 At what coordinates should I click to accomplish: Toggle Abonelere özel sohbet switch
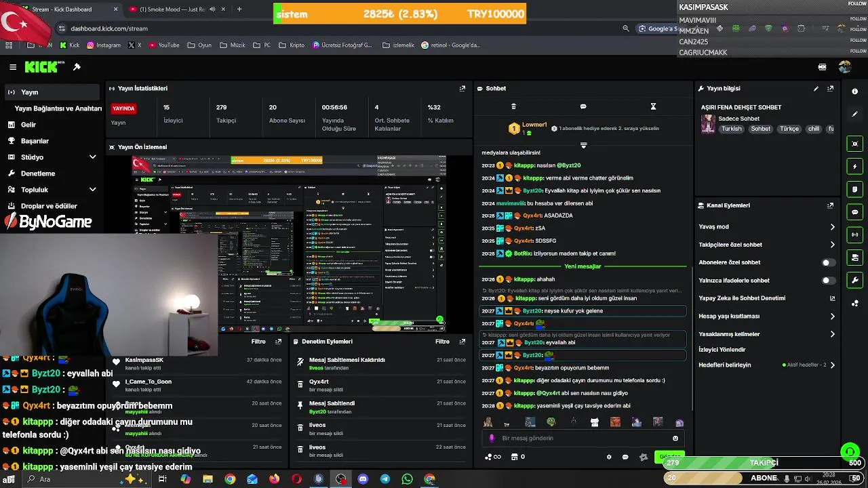coord(828,262)
